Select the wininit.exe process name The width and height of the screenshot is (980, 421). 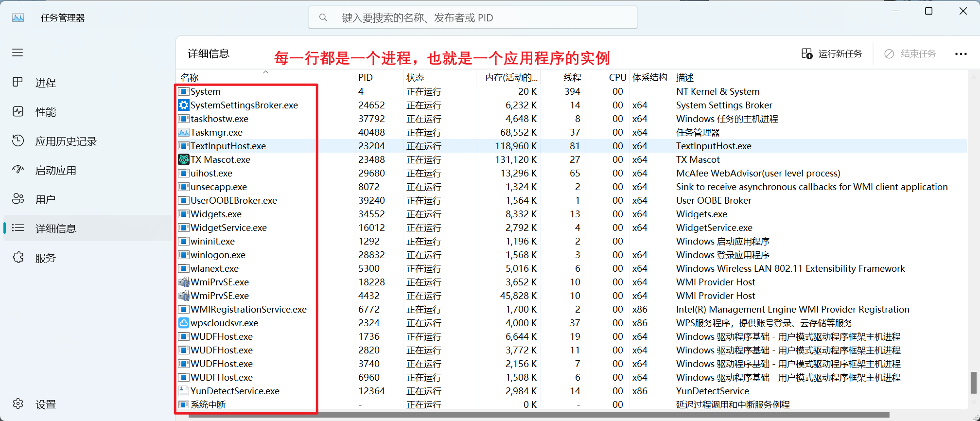point(212,241)
